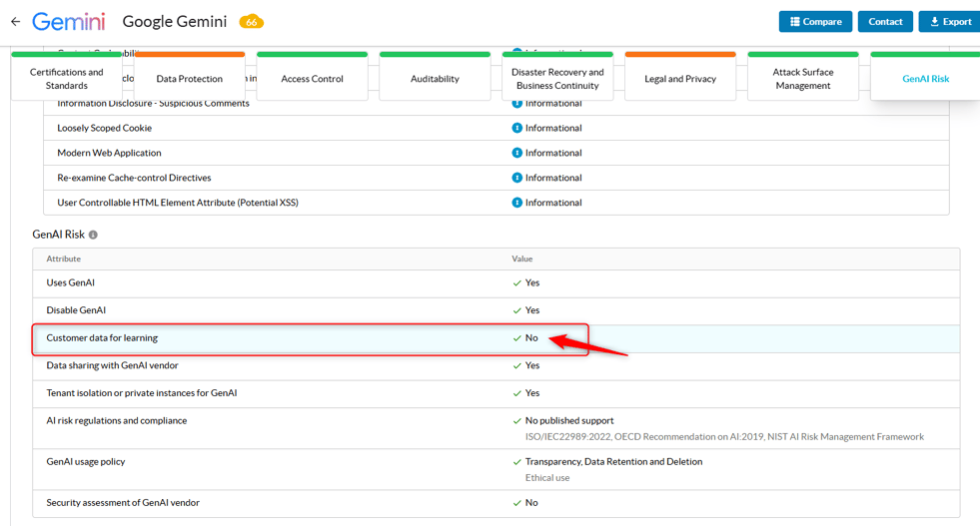Click the Loosely Scoped Cookie row label
This screenshot has height=526, width=980.
point(104,128)
